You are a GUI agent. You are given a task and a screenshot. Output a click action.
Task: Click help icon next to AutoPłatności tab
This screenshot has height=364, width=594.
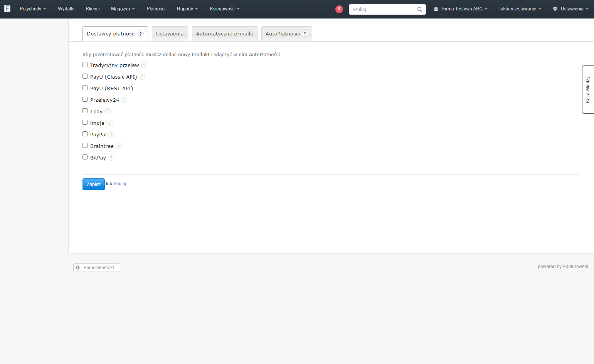click(305, 34)
